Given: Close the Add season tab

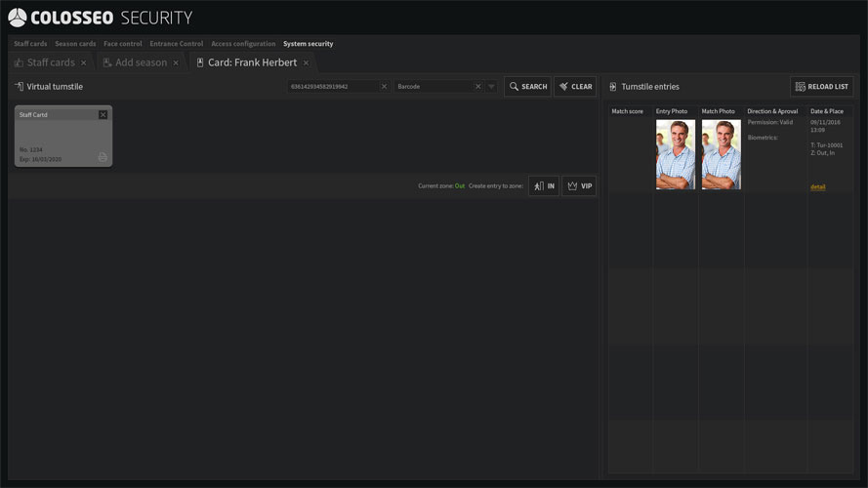Looking at the screenshot, I should click(x=176, y=63).
